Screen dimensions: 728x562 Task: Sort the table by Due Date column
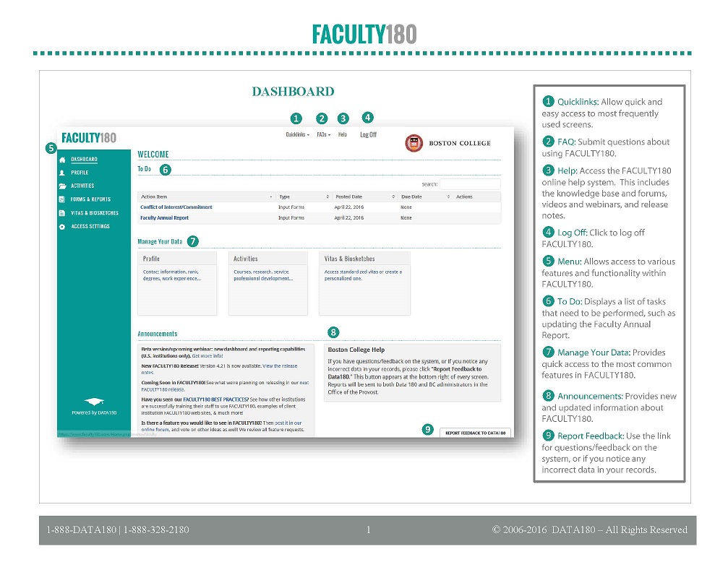(x=425, y=196)
